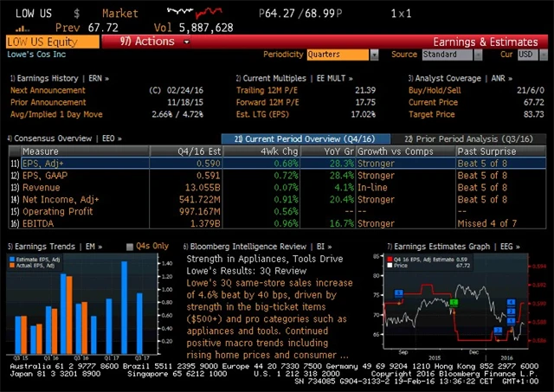
Task: Click Buy/Hold/Sell value 21/6/0
Action: 531,90
